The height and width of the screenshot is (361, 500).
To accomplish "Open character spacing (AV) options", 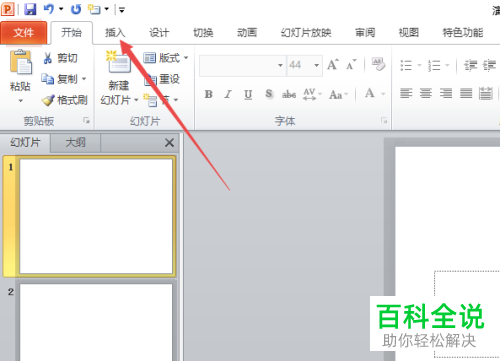I will (x=312, y=95).
